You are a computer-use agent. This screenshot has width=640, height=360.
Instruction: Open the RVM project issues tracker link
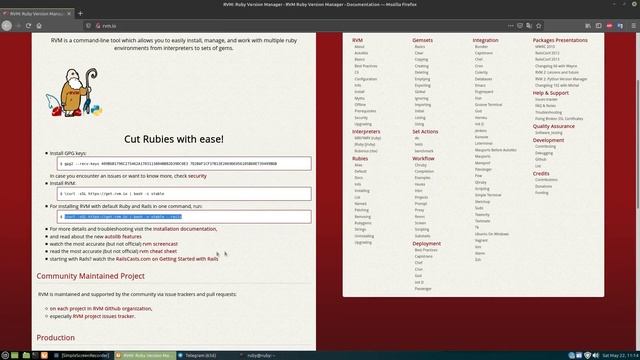(104, 316)
